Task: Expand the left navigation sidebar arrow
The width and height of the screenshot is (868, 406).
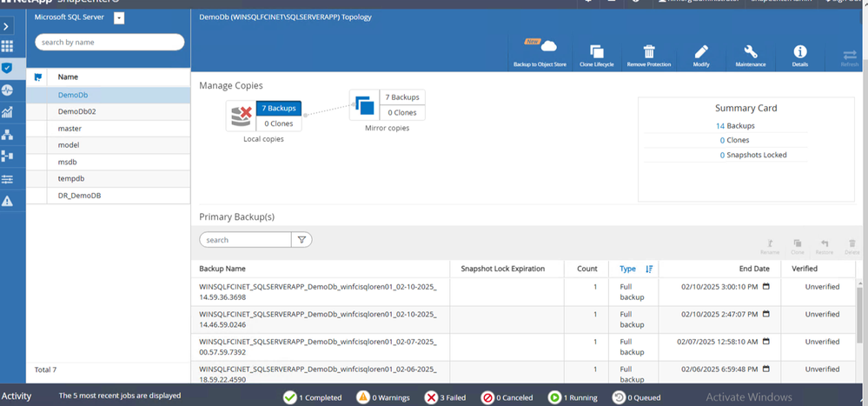Action: (x=8, y=27)
